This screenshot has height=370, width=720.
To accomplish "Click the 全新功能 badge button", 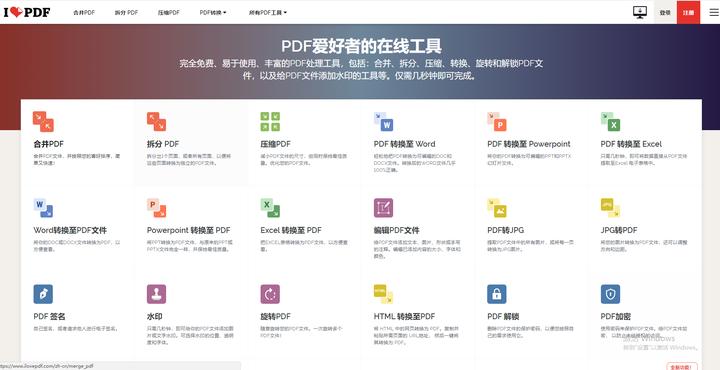I will click(682, 367).
